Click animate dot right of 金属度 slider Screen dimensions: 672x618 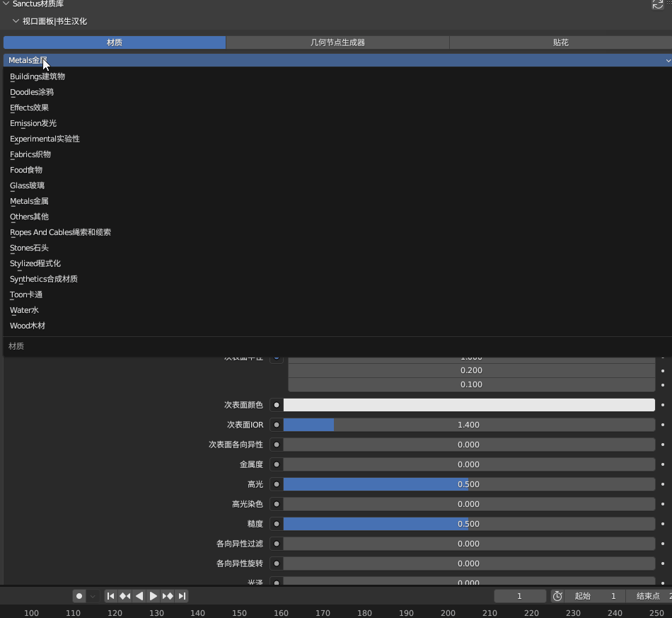(663, 464)
